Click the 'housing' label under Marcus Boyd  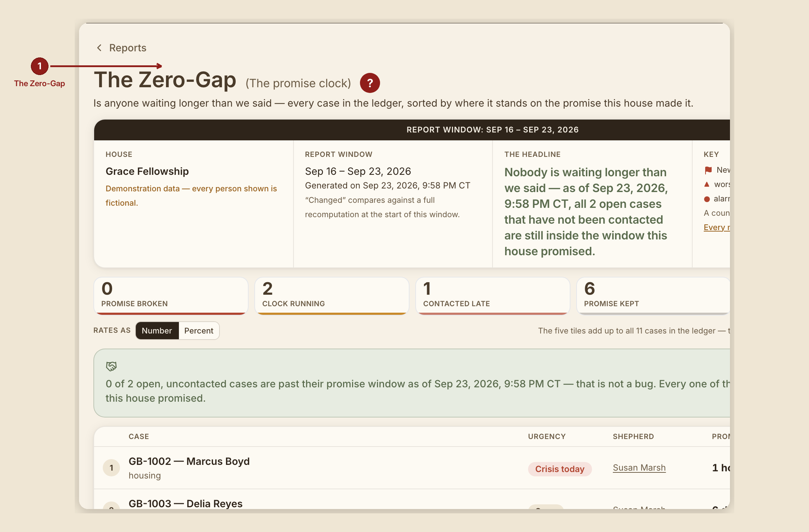(x=145, y=476)
